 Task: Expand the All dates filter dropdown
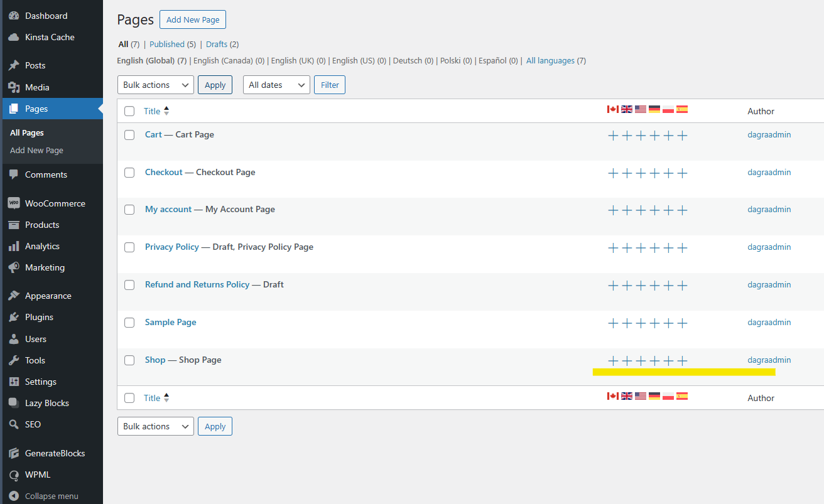pyautogui.click(x=276, y=85)
